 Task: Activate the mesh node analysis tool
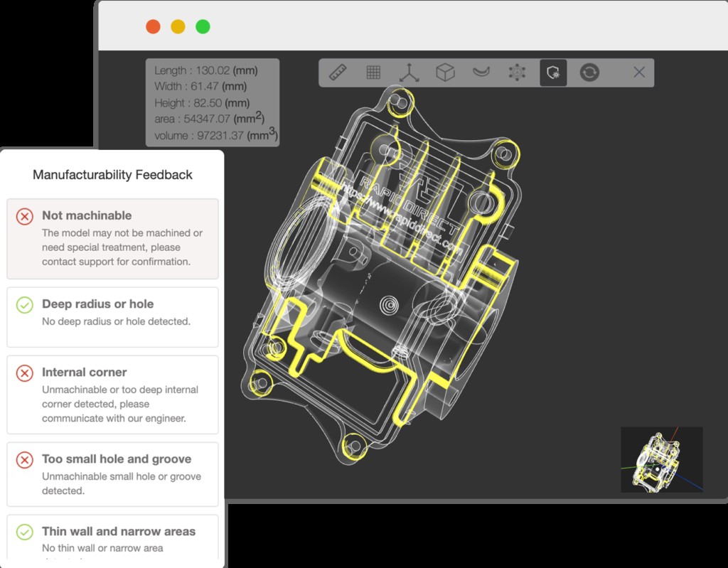point(517,73)
